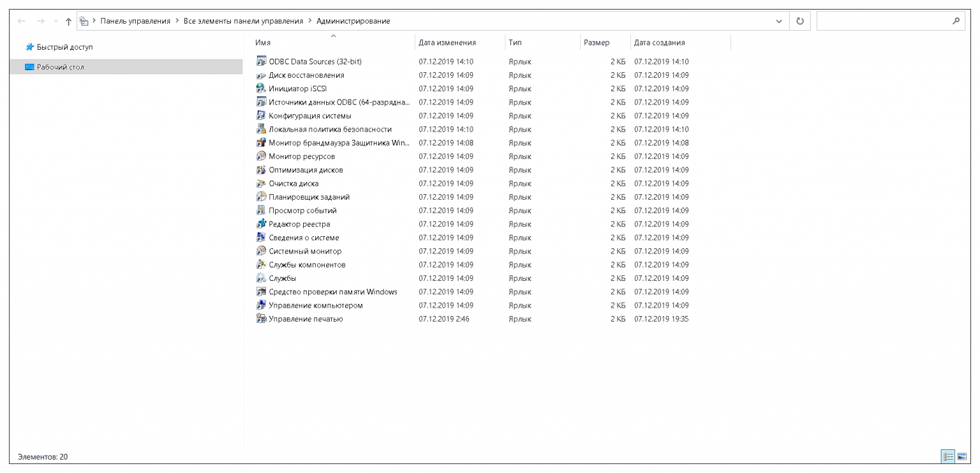
Task: Sort by the Тип column header
Action: [516, 43]
